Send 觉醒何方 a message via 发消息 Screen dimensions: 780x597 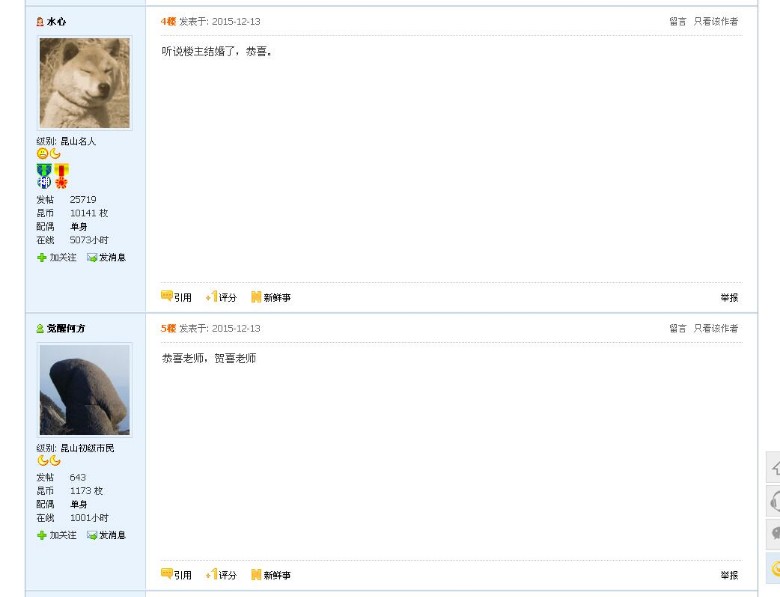106,535
